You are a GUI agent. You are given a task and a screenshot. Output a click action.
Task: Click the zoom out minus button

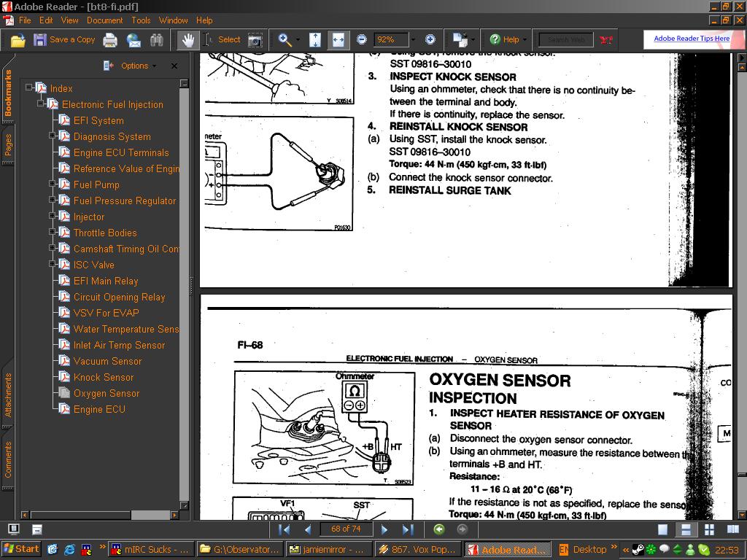[362, 40]
